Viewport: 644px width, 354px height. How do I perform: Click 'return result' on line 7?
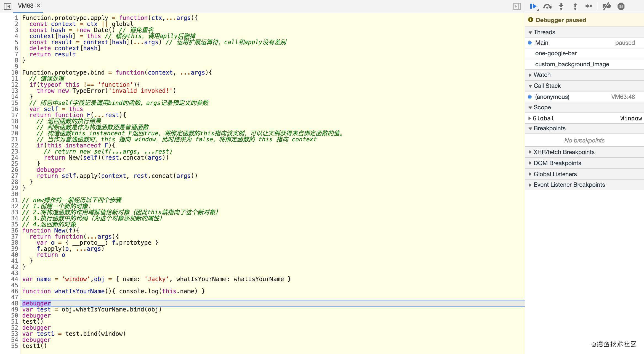pos(52,54)
